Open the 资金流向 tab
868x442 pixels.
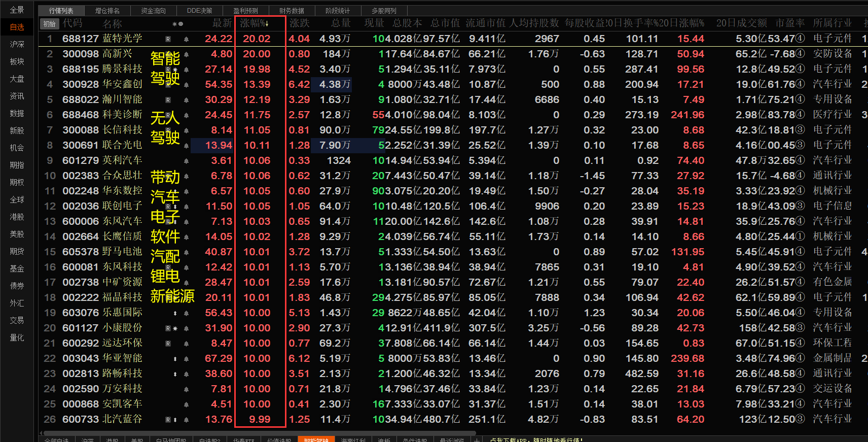153,11
